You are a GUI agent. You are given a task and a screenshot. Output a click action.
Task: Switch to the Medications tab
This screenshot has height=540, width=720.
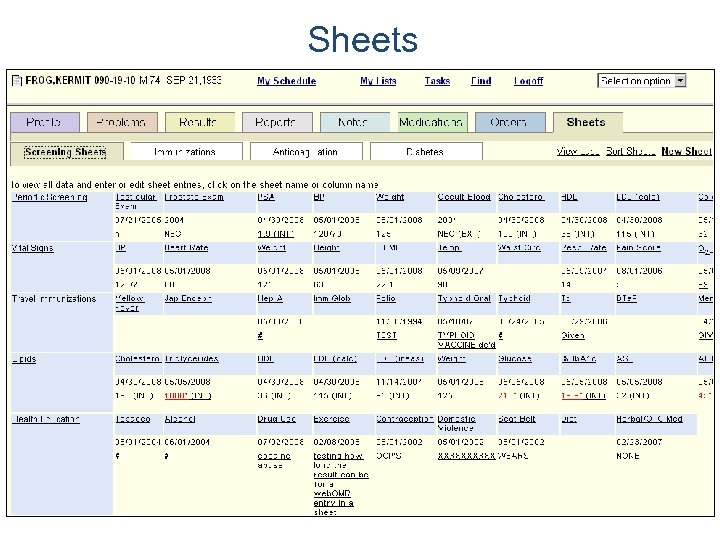432,122
